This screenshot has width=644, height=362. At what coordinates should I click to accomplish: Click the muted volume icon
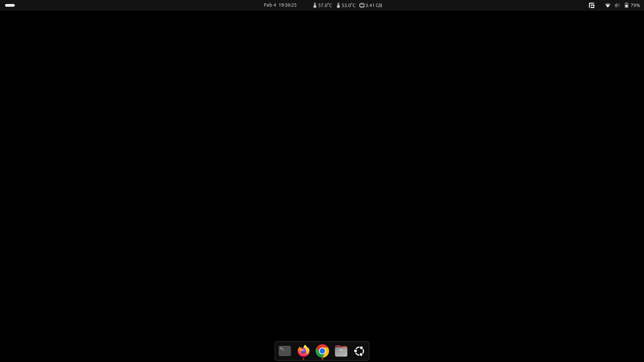click(x=617, y=5)
